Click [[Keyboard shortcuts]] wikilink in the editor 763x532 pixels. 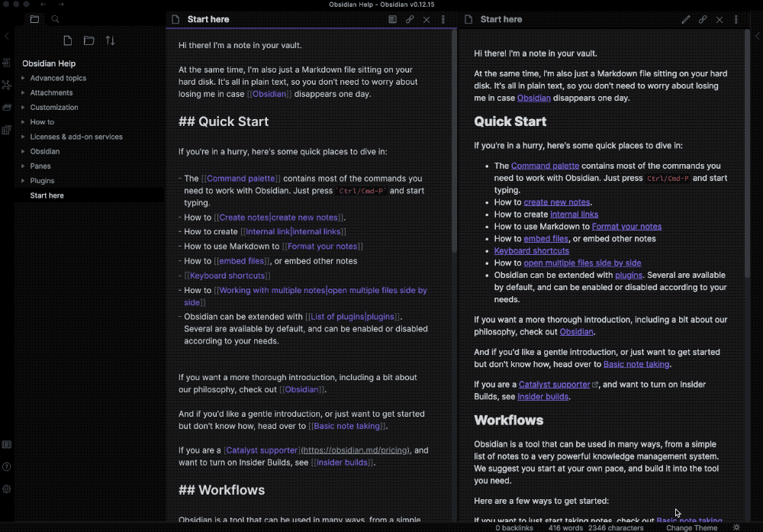click(x=227, y=276)
